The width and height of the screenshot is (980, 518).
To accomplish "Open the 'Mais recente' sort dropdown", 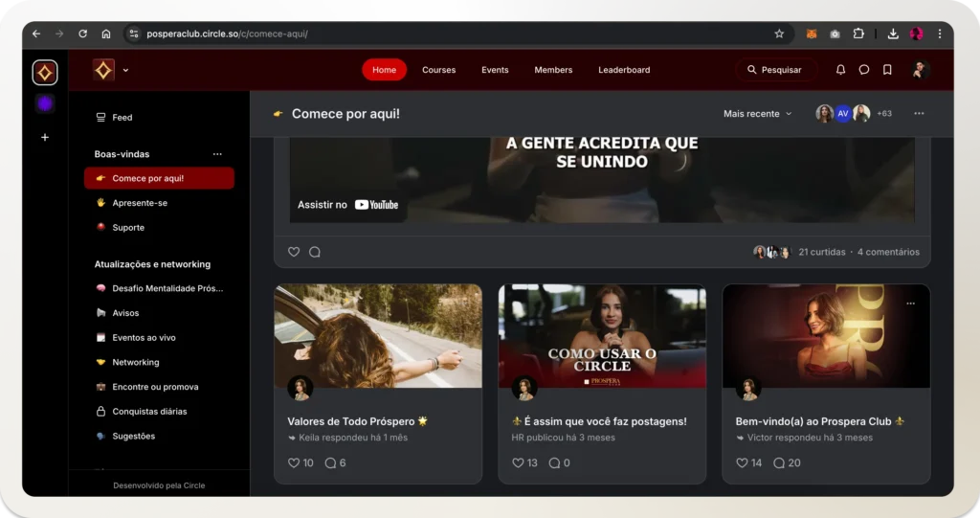I will click(x=757, y=114).
